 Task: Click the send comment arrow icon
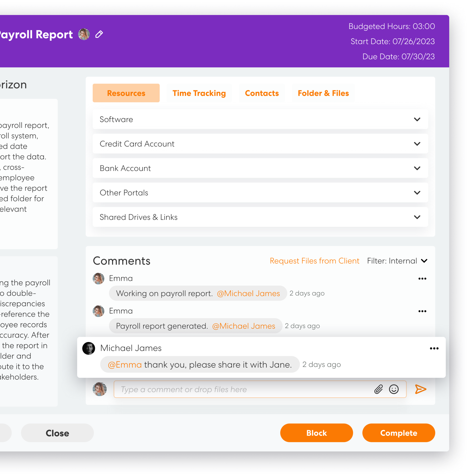(421, 389)
